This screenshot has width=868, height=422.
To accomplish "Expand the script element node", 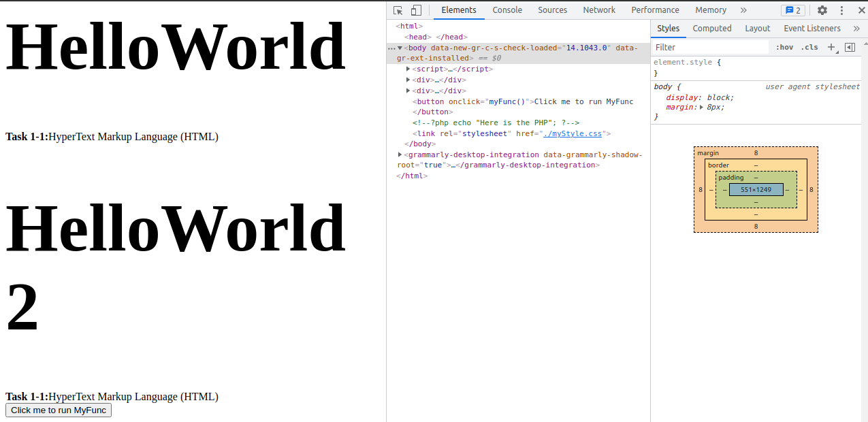I will point(408,69).
